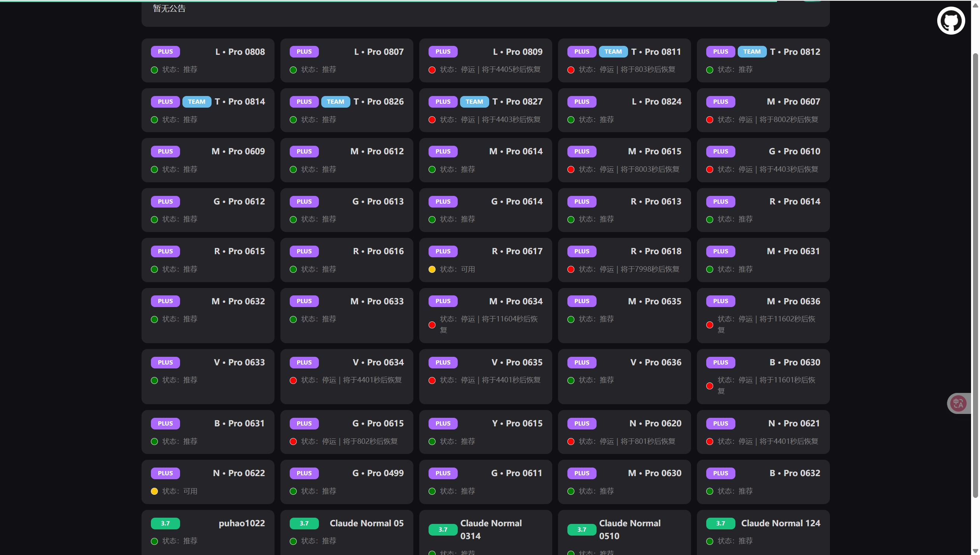The width and height of the screenshot is (980, 555).
Task: Click red status dot on L • Pro 0809
Action: pyautogui.click(x=432, y=70)
